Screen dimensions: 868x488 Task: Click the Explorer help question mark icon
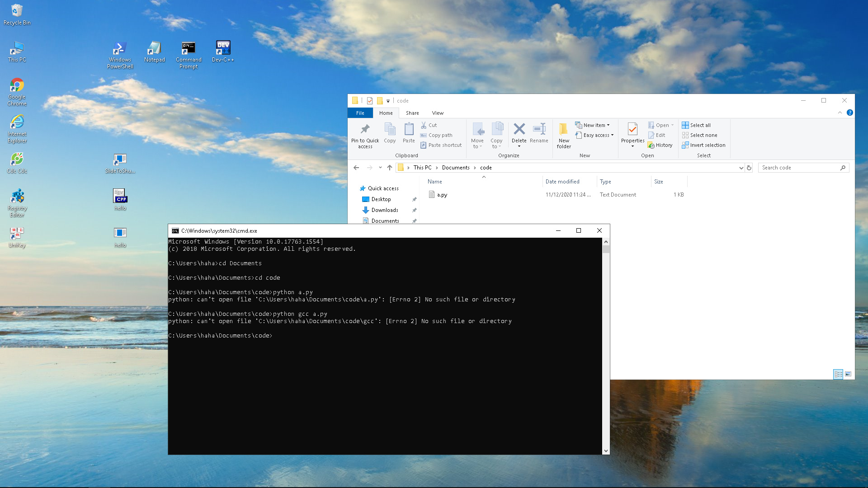coord(850,113)
